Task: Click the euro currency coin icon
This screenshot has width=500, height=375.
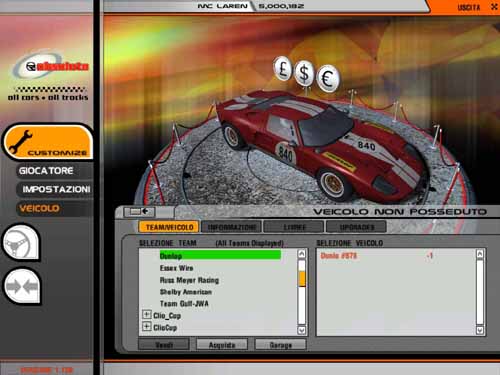Action: pos(328,79)
